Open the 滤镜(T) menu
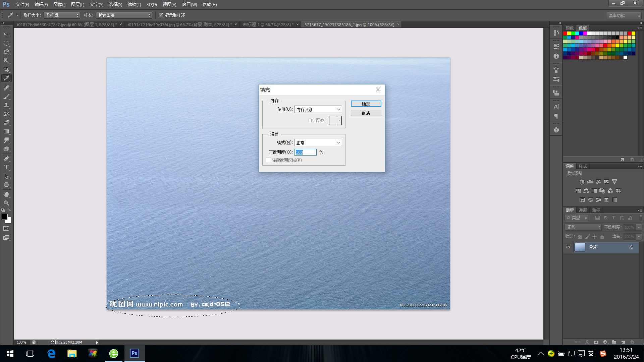This screenshot has width=644, height=362. pyautogui.click(x=134, y=4)
